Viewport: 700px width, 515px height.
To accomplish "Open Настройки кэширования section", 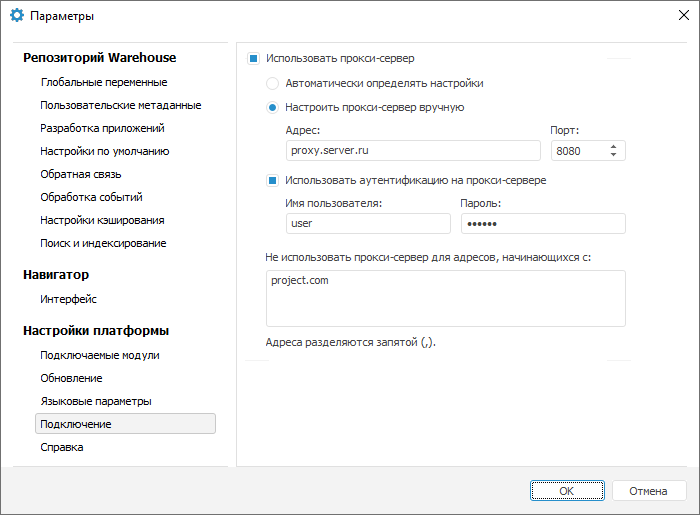I will 103,220.
